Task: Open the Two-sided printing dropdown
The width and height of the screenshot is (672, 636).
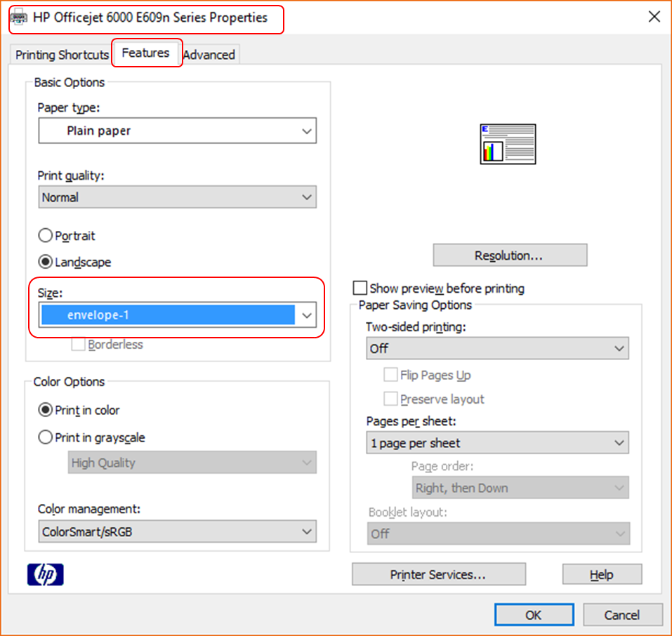Action: pos(497,348)
